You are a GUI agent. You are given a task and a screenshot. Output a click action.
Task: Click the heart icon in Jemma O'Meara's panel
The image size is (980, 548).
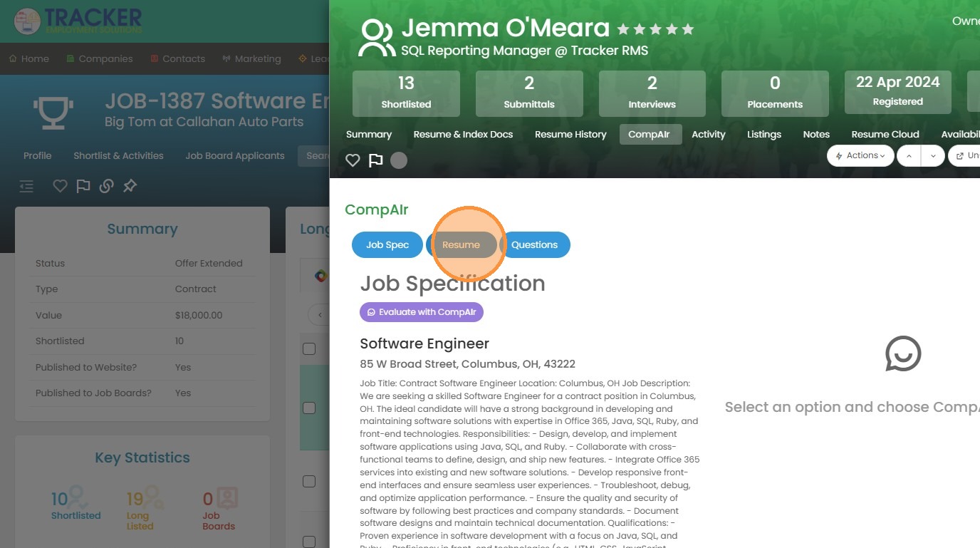tap(353, 160)
